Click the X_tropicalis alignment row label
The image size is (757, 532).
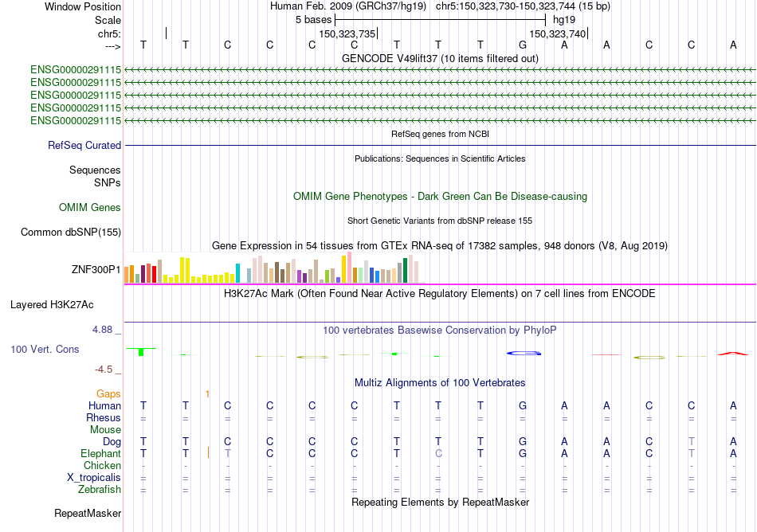[x=94, y=478]
